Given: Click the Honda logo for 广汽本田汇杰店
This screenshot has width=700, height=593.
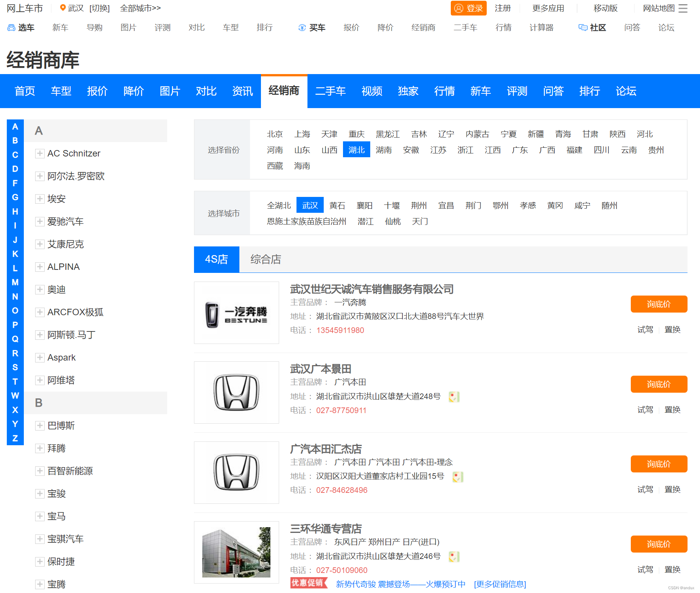Looking at the screenshot, I should [x=236, y=472].
